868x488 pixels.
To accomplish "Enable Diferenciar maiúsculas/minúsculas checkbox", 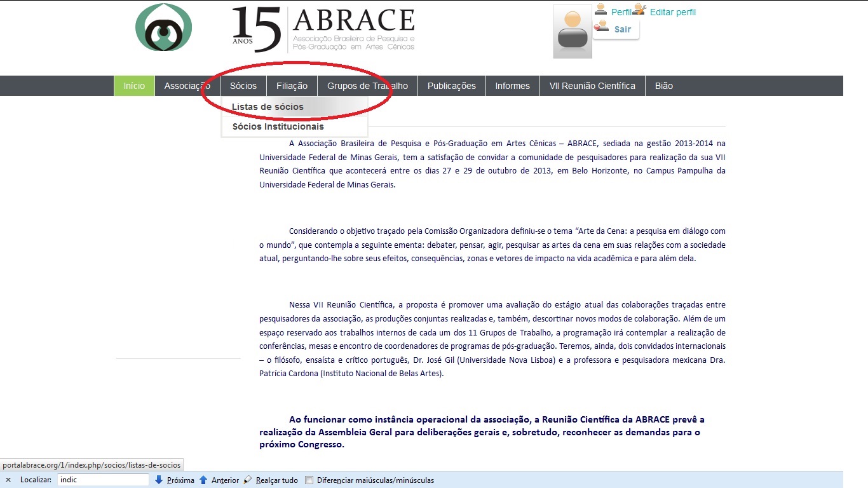I will point(309,480).
